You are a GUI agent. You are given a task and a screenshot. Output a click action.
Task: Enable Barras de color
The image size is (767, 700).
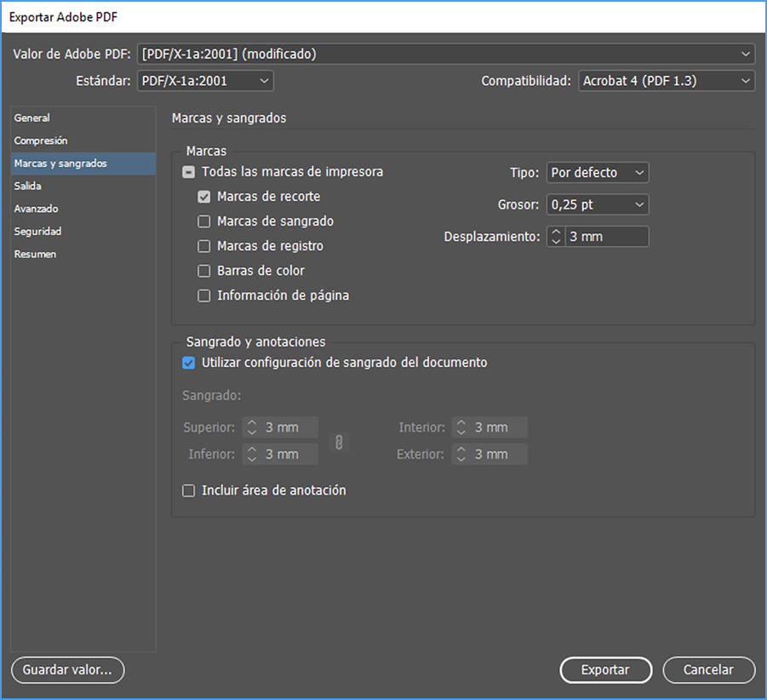click(x=204, y=271)
